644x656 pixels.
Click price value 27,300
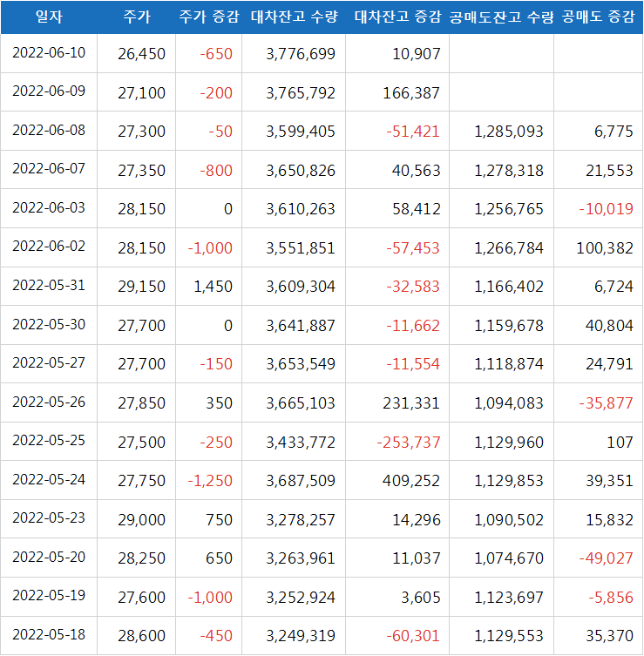tap(141, 132)
